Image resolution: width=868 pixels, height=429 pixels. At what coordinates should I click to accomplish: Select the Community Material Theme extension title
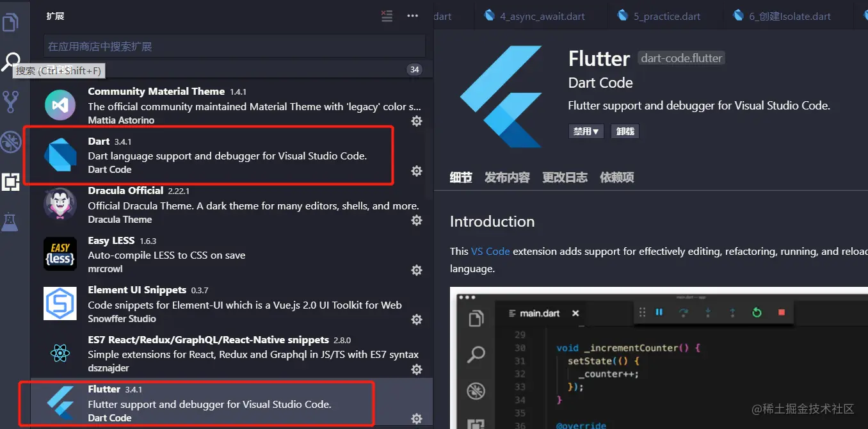pos(156,92)
